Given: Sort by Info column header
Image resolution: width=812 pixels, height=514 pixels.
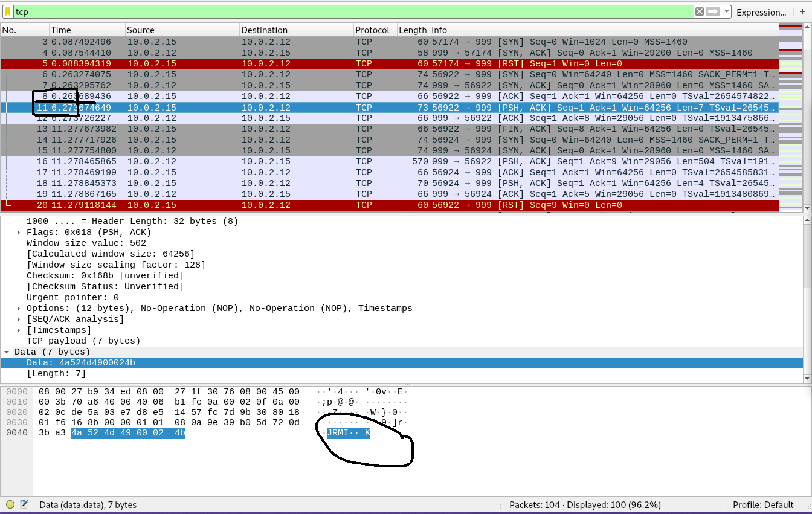Looking at the screenshot, I should [604, 30].
